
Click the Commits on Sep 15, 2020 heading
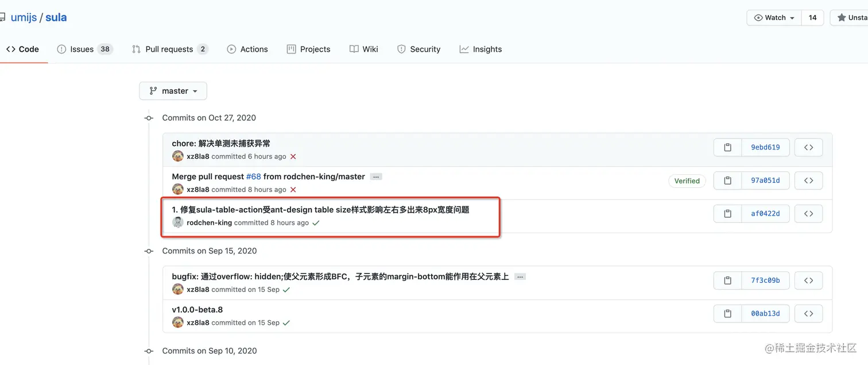coord(210,251)
